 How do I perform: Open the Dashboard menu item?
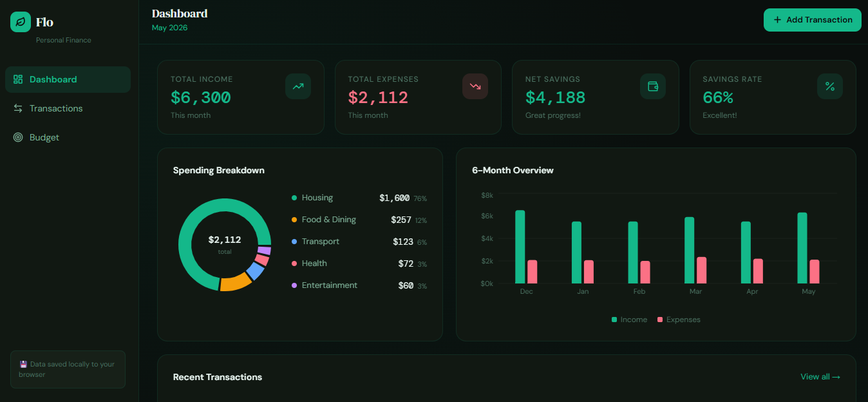[68, 79]
